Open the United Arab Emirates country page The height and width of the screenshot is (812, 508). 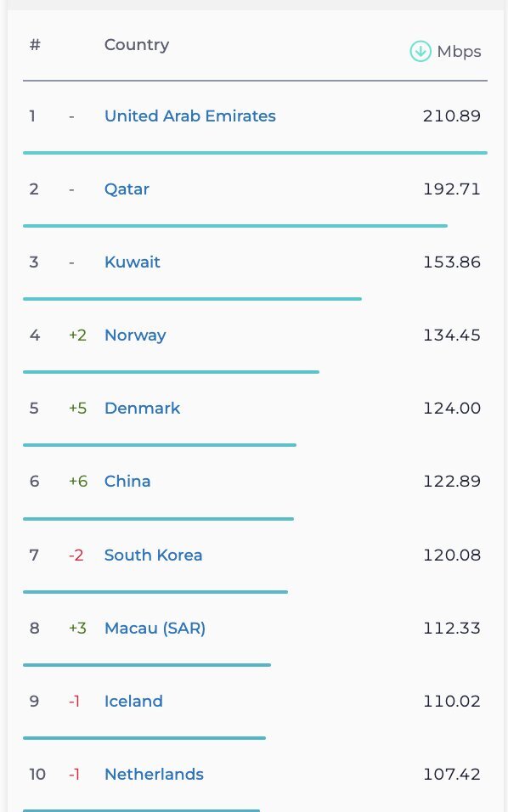point(189,116)
